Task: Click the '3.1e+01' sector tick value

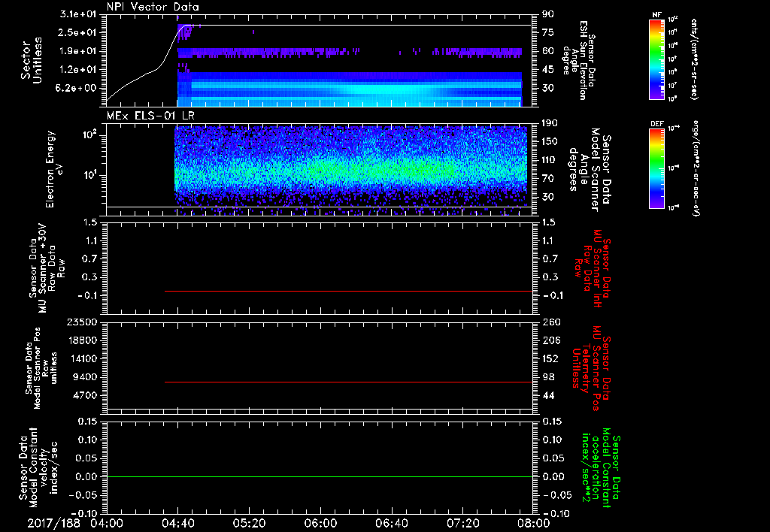Action: (78, 14)
